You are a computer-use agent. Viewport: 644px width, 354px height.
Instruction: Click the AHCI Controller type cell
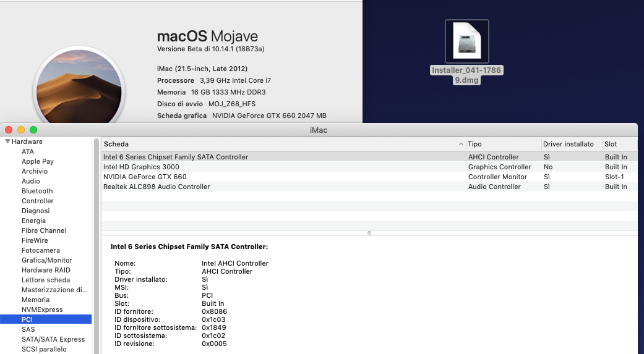click(493, 157)
